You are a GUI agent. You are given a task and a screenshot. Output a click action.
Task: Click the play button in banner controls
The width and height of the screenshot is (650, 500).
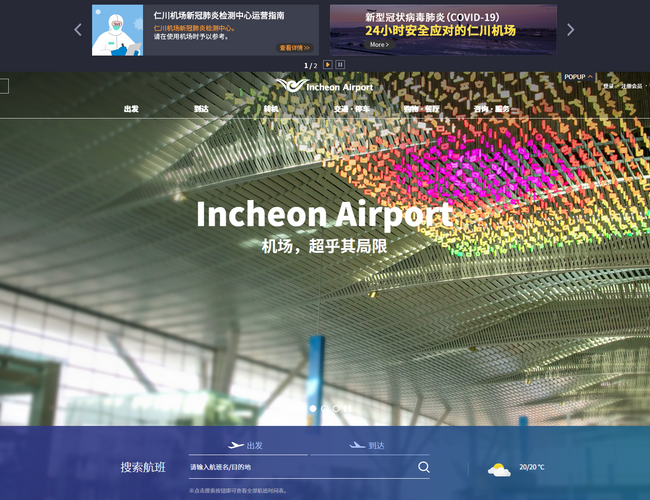pos(327,65)
